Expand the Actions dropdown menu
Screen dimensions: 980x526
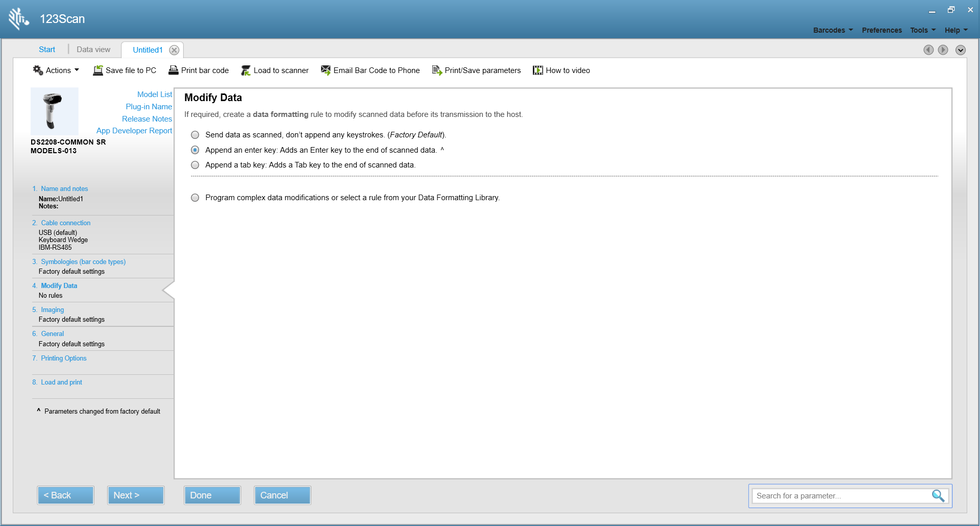tap(57, 70)
